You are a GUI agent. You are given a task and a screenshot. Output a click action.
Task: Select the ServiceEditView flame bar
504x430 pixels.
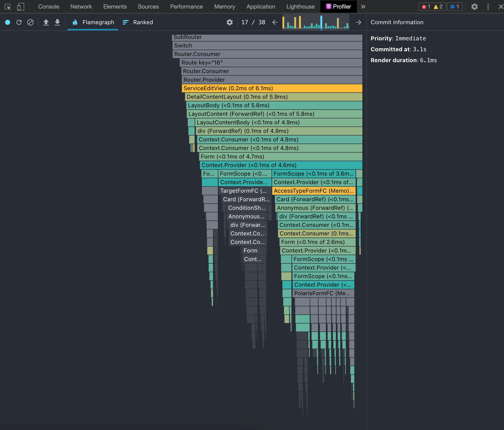coord(272,88)
